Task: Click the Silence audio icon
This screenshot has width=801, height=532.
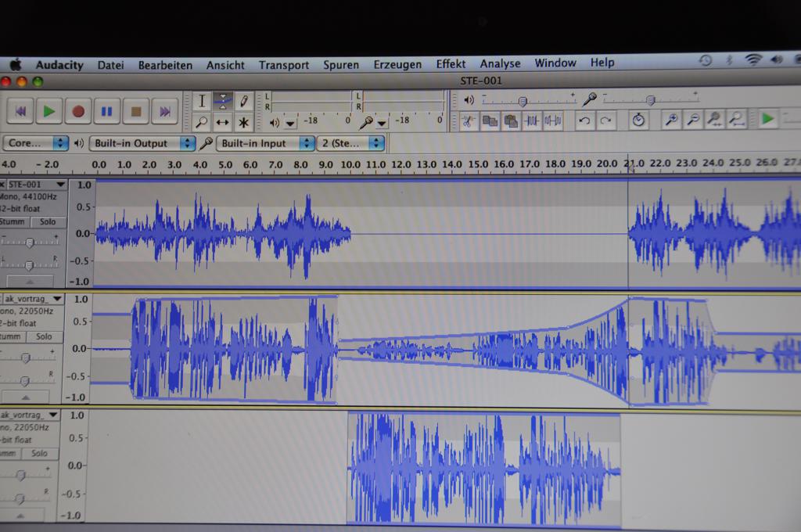Action: click(553, 121)
